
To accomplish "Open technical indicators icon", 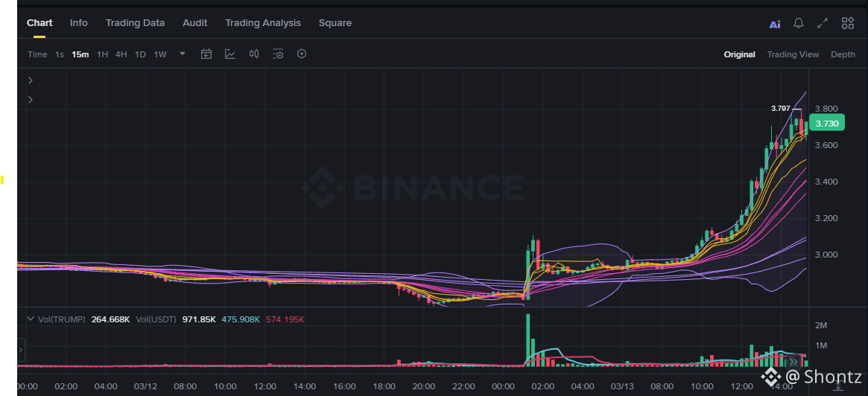I will tap(230, 54).
